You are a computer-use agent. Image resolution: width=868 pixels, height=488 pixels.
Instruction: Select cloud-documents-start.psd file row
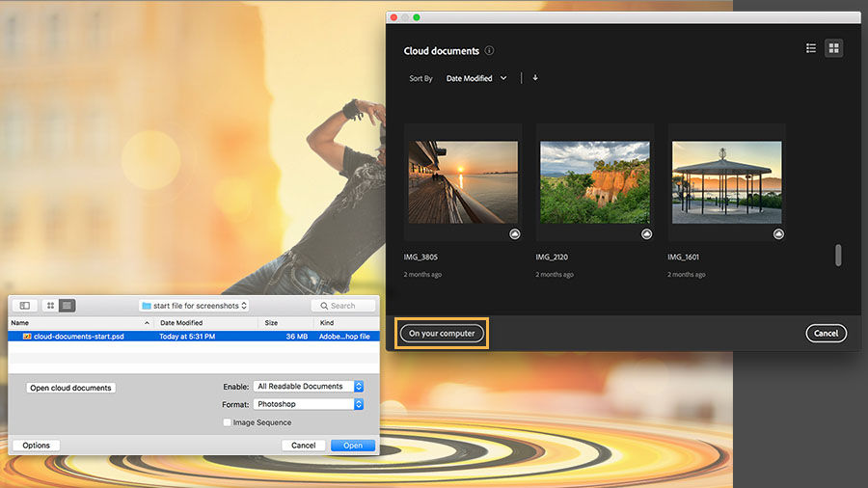pyautogui.click(x=194, y=337)
